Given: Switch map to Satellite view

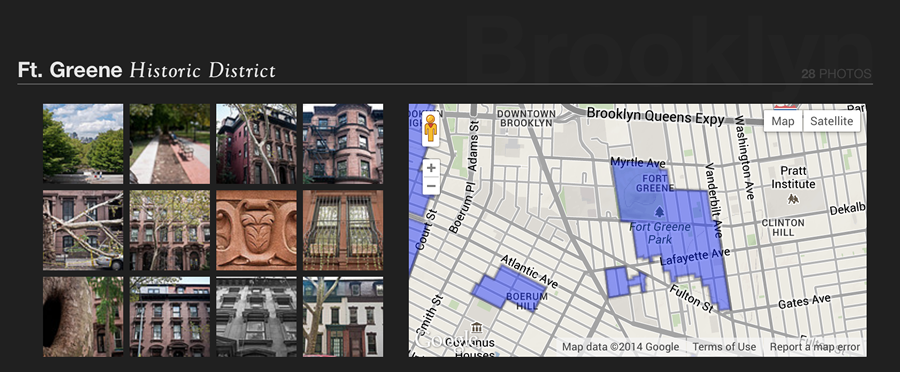Looking at the screenshot, I should [831, 121].
